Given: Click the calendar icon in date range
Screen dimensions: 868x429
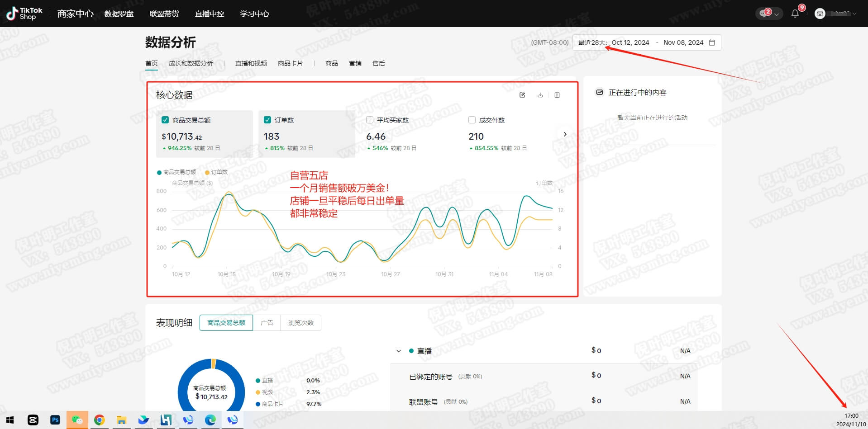Looking at the screenshot, I should 712,42.
